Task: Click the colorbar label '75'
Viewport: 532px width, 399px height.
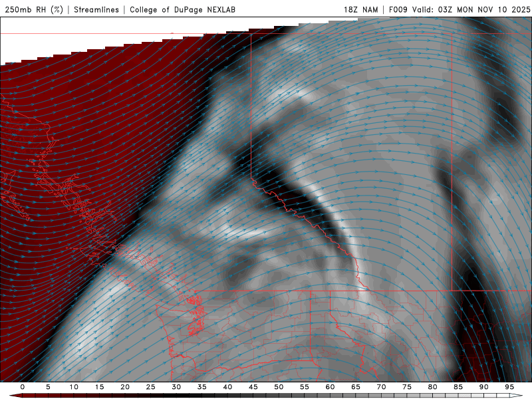Action: pos(407,387)
